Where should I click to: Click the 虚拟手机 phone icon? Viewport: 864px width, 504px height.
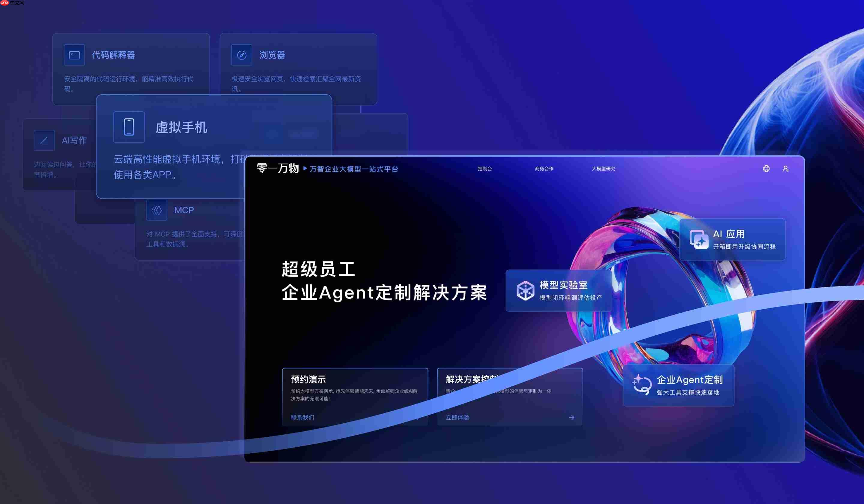(129, 127)
